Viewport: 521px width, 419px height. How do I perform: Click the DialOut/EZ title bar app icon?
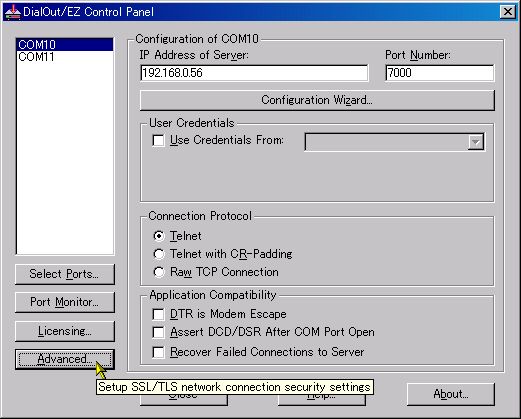click(12, 12)
